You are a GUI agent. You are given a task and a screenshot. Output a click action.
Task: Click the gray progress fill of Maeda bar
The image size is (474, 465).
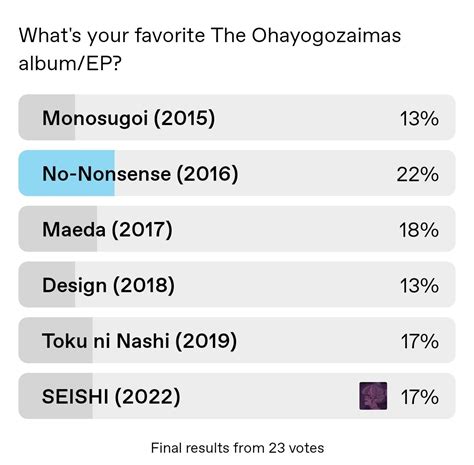tap(58, 229)
